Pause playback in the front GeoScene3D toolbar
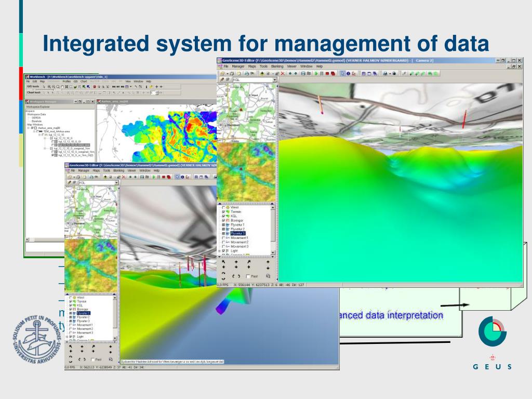The width and height of the screenshot is (532, 399). pyautogui.click(x=322, y=73)
